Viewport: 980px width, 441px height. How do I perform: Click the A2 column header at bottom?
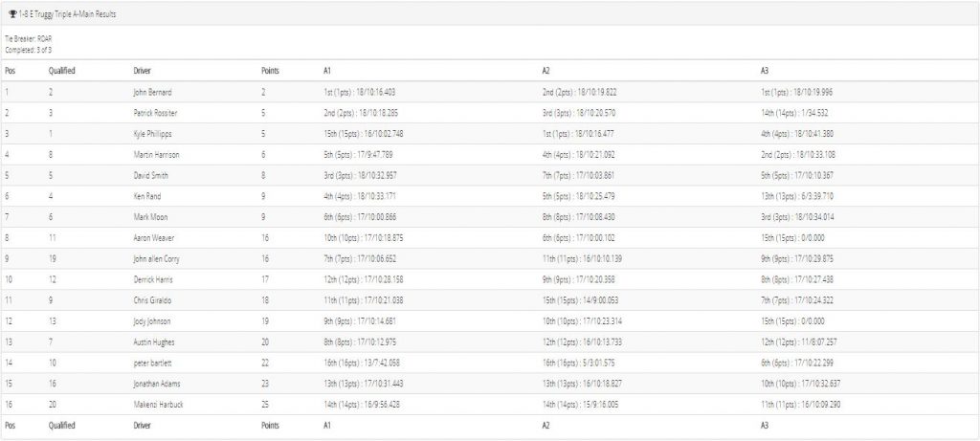point(546,425)
